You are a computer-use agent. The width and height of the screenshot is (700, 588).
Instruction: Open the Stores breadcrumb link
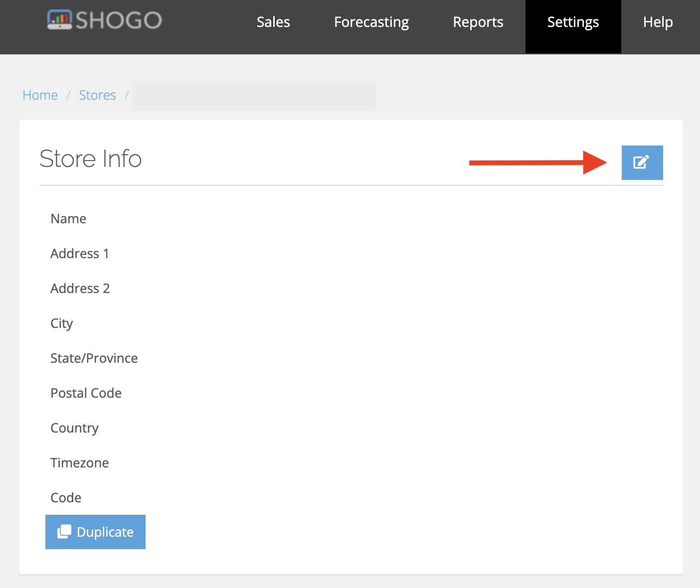97,95
